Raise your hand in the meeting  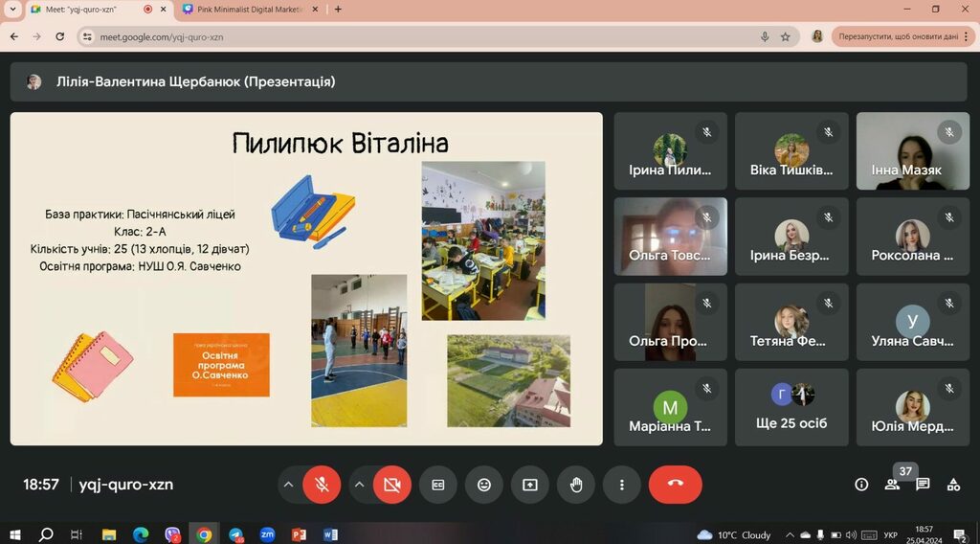575,485
